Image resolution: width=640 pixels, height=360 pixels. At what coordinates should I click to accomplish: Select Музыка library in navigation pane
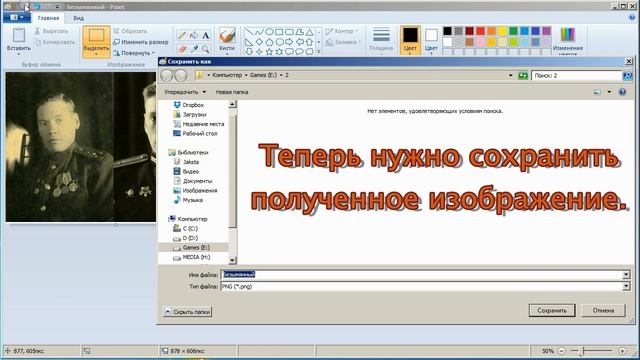(188, 200)
